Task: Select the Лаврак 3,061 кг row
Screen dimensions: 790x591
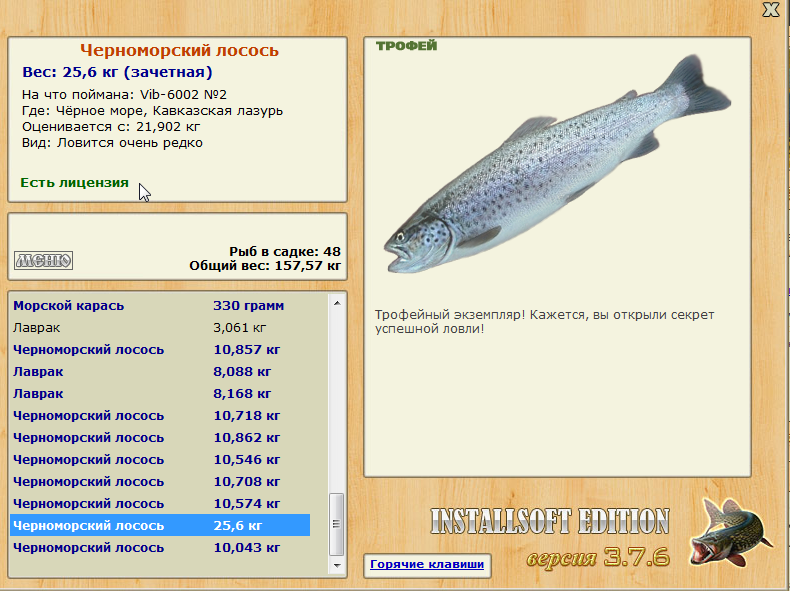Action: (x=160, y=328)
